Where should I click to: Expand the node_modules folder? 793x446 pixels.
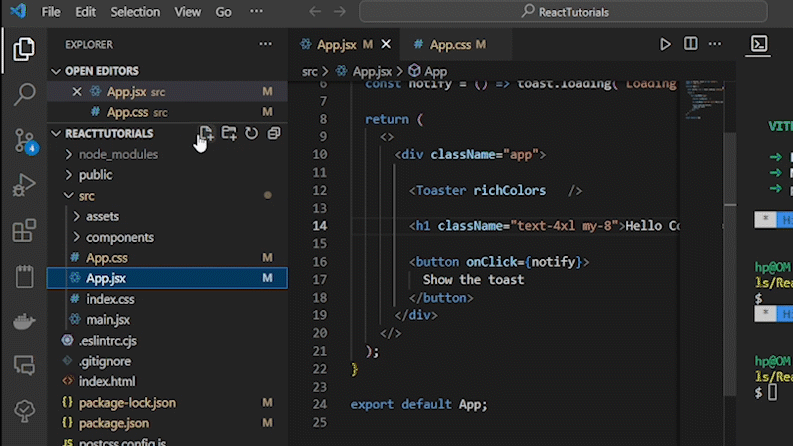pos(69,154)
